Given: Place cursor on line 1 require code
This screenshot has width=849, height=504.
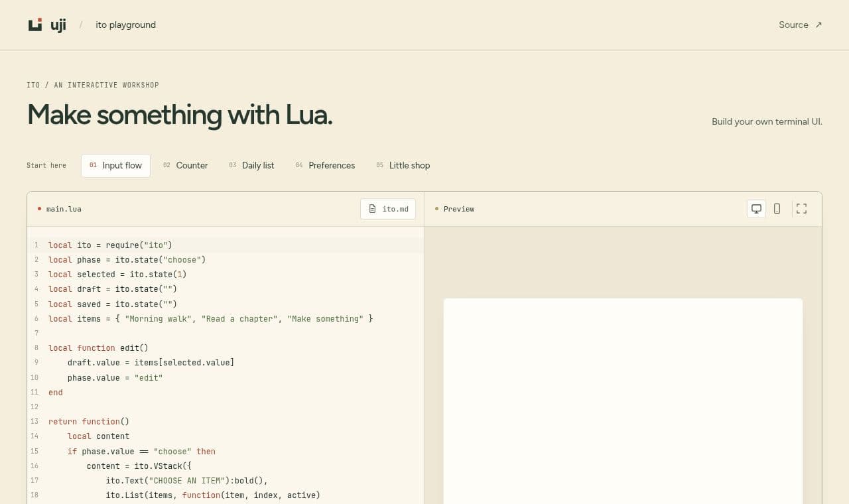Looking at the screenshot, I should coord(110,245).
